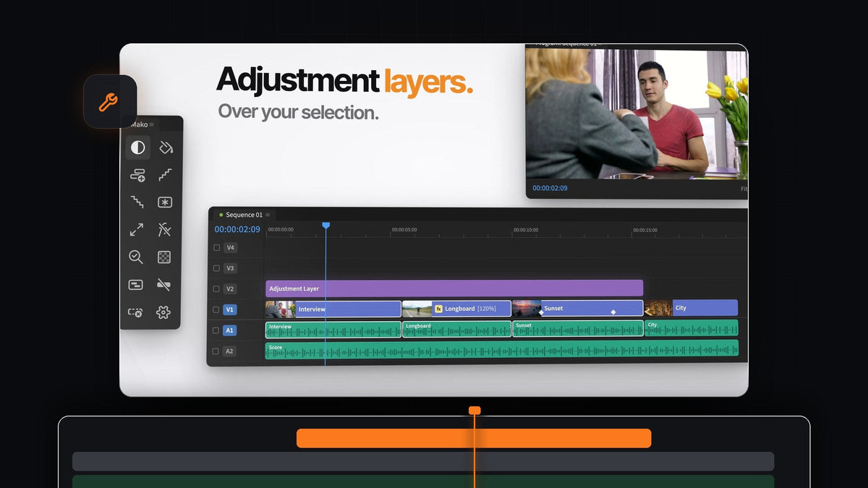Click the program monitor timecode 00:00:02:09

[x=550, y=188]
